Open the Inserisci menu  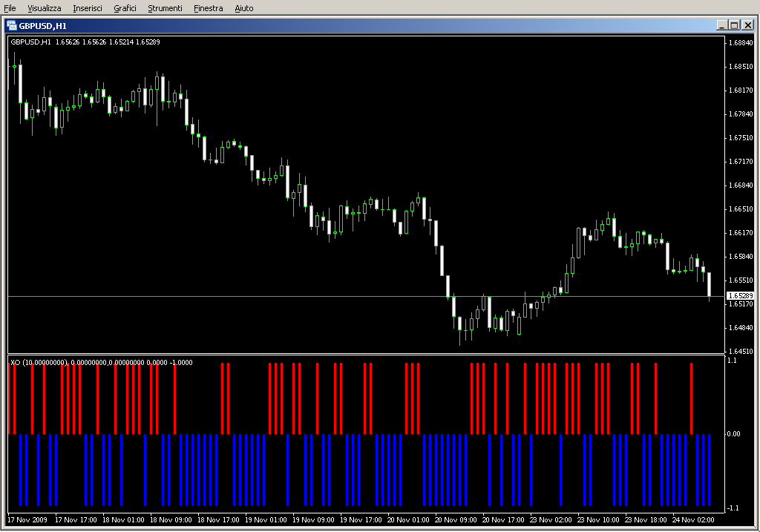[88, 8]
